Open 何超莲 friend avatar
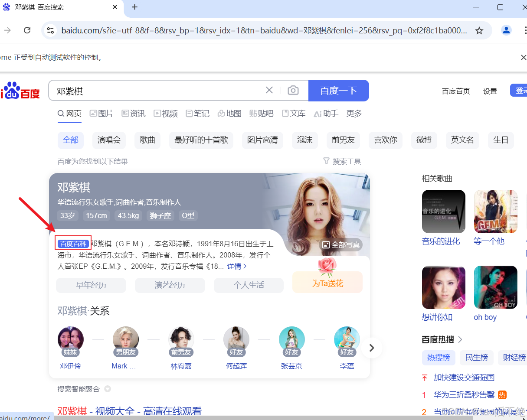This screenshot has height=420, width=527. click(236, 339)
